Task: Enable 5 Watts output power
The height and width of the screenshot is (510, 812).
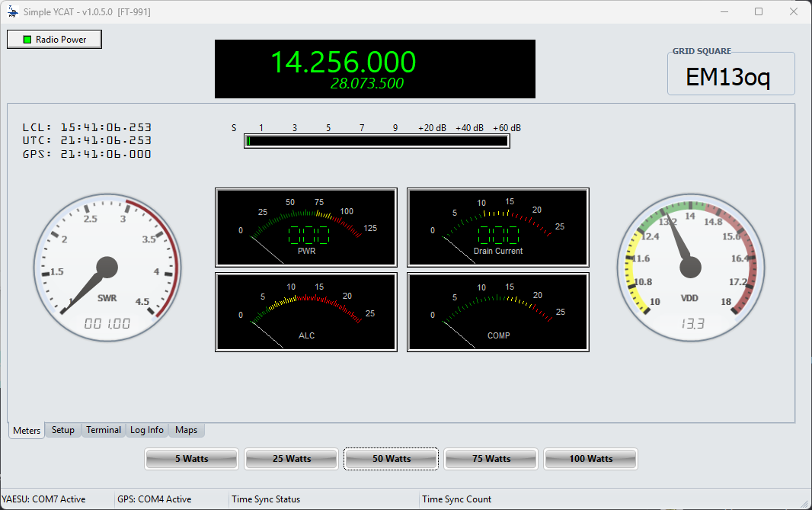Action: [191, 458]
